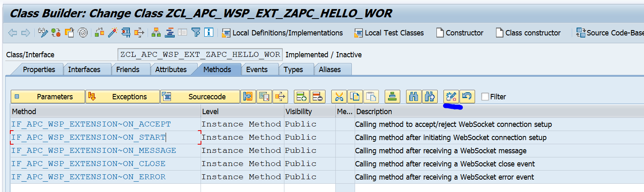Click the delete method row icon
The height and width of the screenshot is (192, 644).
pyautogui.click(x=317, y=97)
